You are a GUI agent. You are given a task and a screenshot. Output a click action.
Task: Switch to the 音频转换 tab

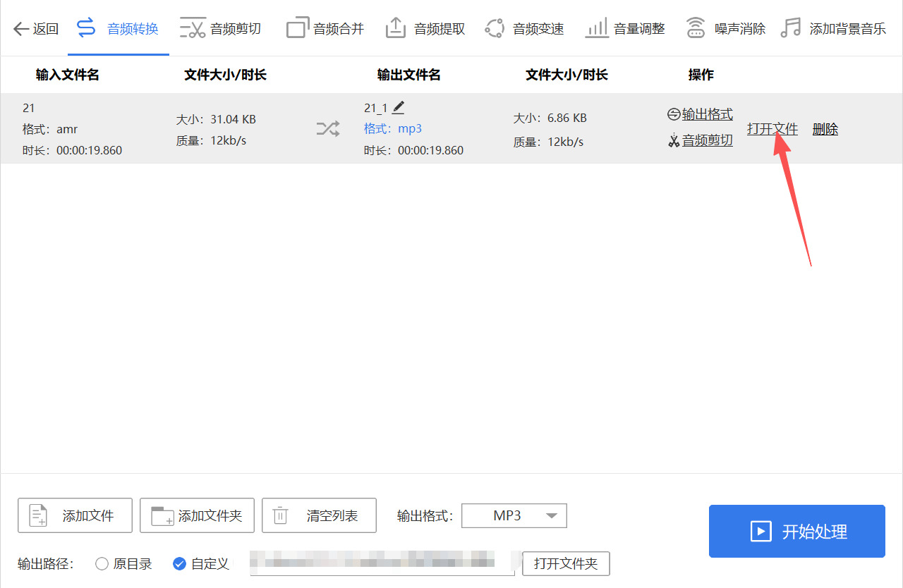(118, 28)
